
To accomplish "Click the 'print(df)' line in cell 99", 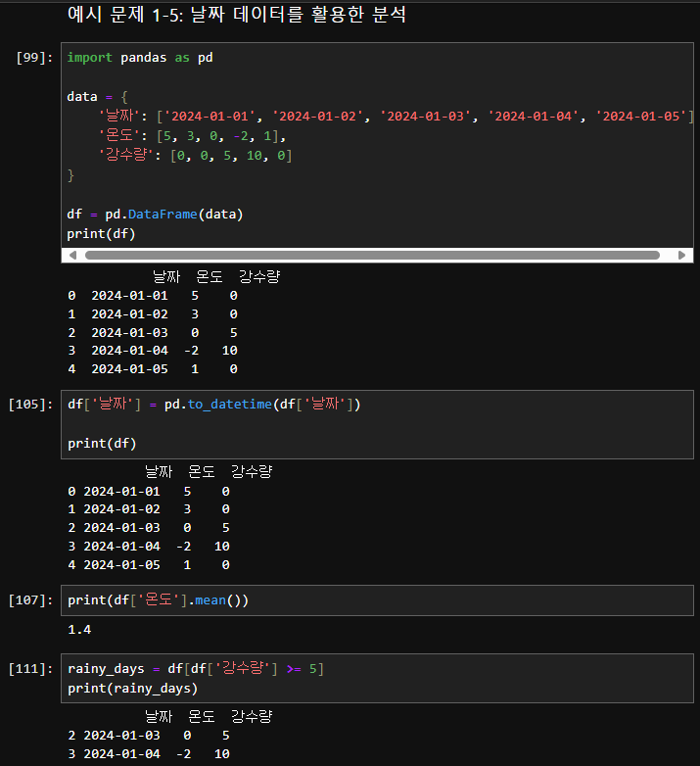I will (101, 233).
